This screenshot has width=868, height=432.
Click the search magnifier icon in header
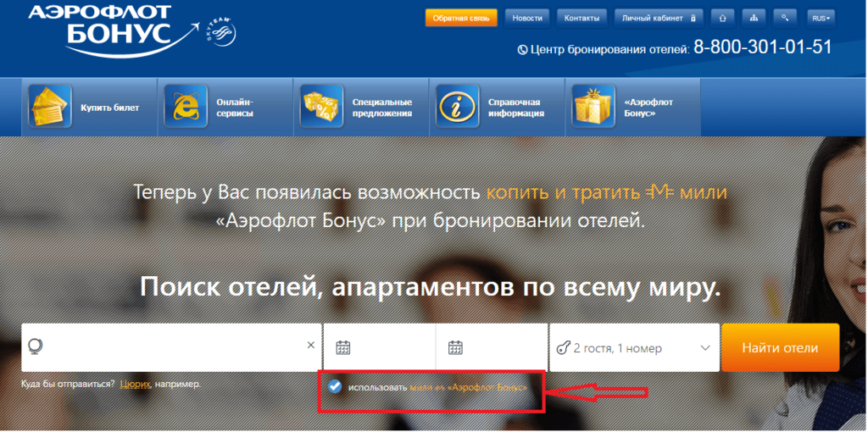787,17
